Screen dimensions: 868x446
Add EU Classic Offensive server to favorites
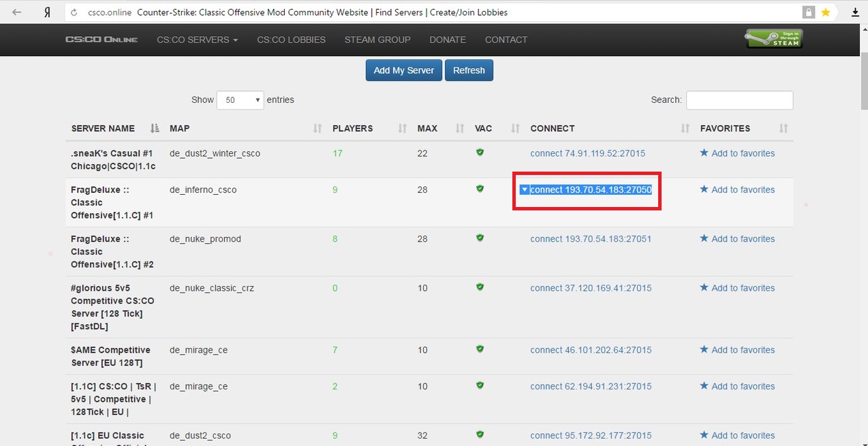pos(737,435)
